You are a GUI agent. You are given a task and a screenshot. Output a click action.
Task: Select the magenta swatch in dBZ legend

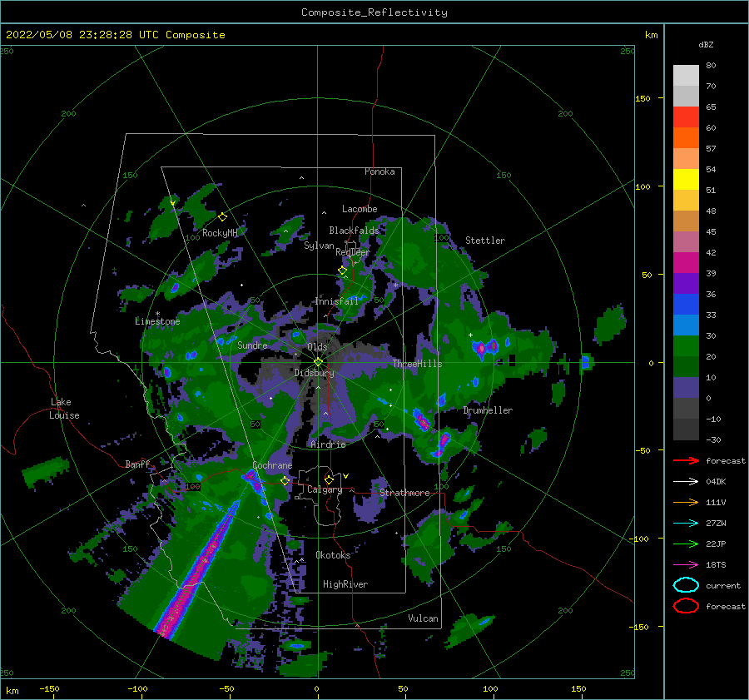tap(686, 263)
